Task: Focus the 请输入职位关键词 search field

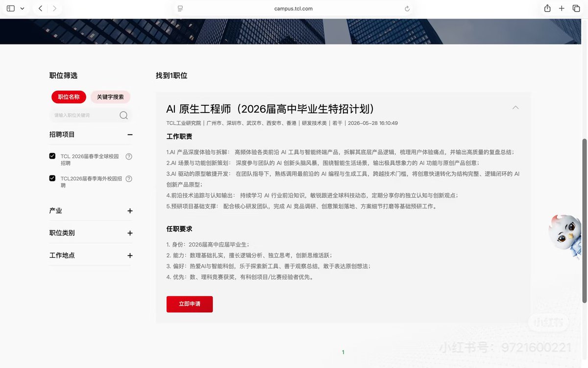Action: [84, 115]
